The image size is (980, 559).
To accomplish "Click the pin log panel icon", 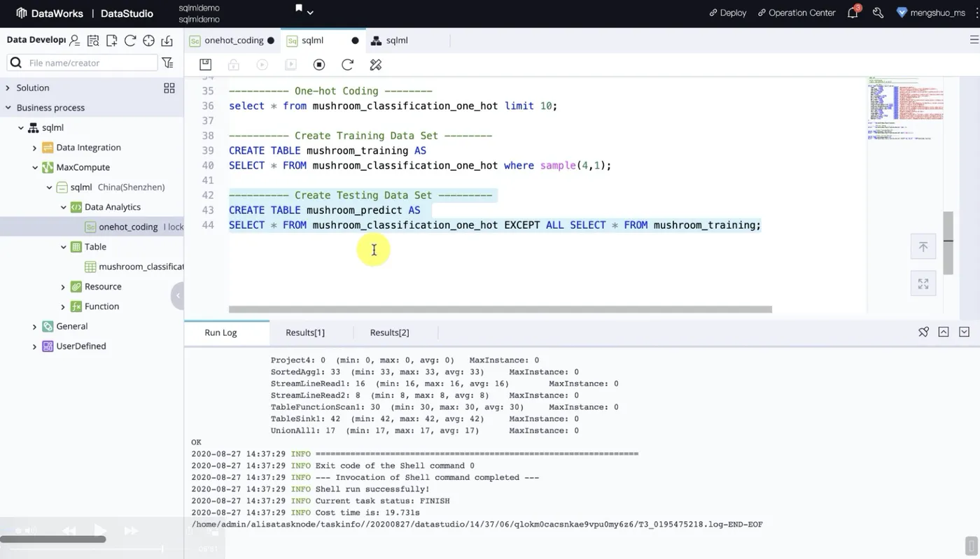I will 923,332.
